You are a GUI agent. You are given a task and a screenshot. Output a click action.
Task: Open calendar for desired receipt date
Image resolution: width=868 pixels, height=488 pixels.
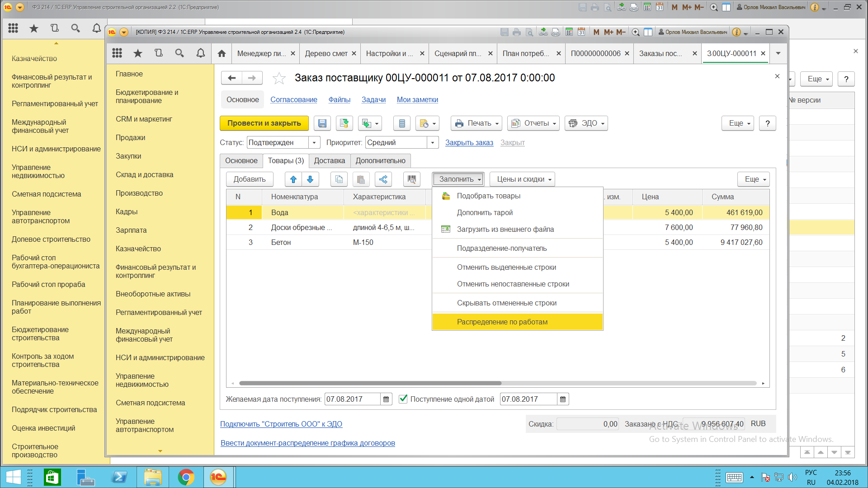pos(386,399)
